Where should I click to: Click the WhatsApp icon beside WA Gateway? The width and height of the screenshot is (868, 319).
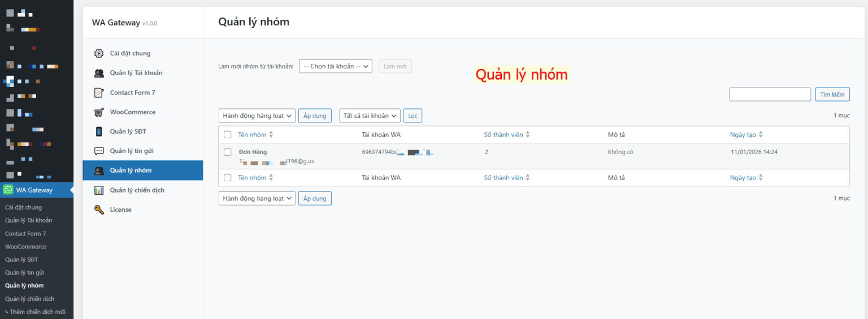point(8,190)
